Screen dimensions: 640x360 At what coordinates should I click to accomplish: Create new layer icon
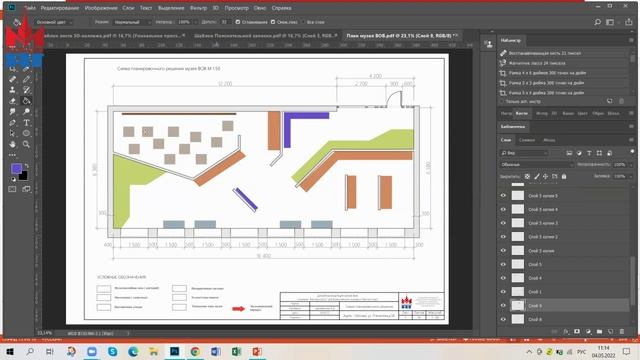611,332
